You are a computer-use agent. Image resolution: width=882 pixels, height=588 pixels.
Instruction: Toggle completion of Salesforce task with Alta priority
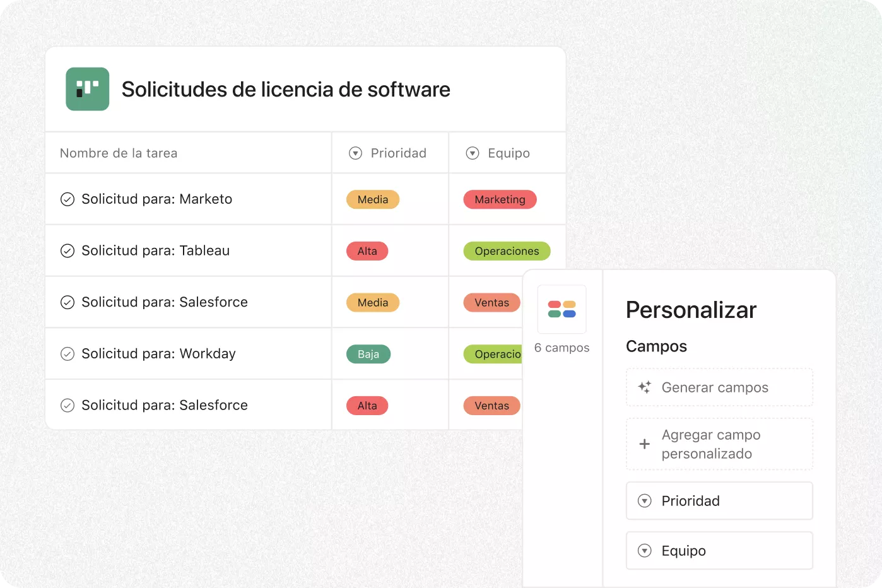click(x=68, y=406)
